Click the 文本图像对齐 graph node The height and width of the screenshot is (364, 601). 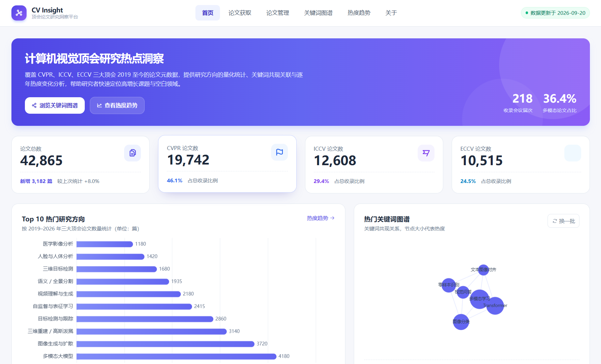pos(483,270)
